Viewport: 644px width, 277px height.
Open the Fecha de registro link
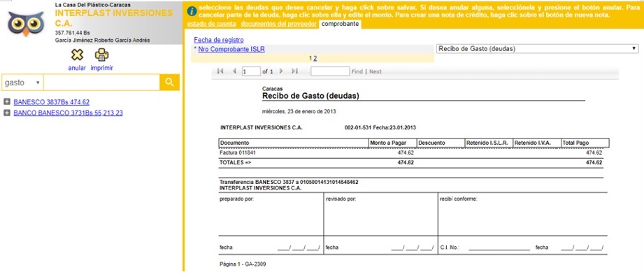tap(219, 40)
